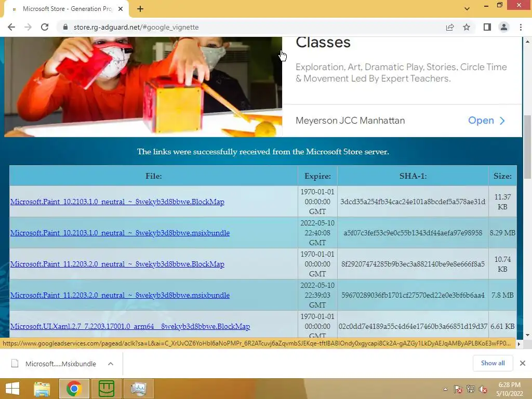This screenshot has height=399, width=532.
Task: Open the monitor app on taskbar
Action: [x=138, y=389]
